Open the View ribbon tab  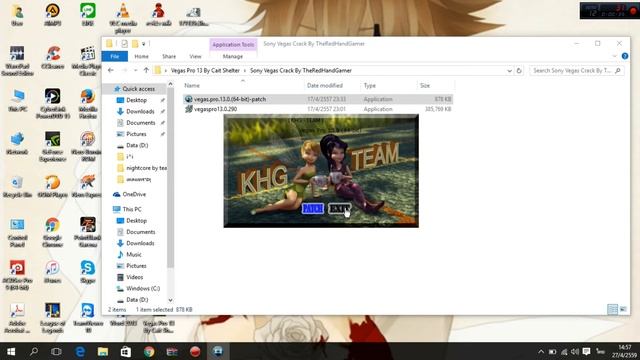pyautogui.click(x=195, y=56)
